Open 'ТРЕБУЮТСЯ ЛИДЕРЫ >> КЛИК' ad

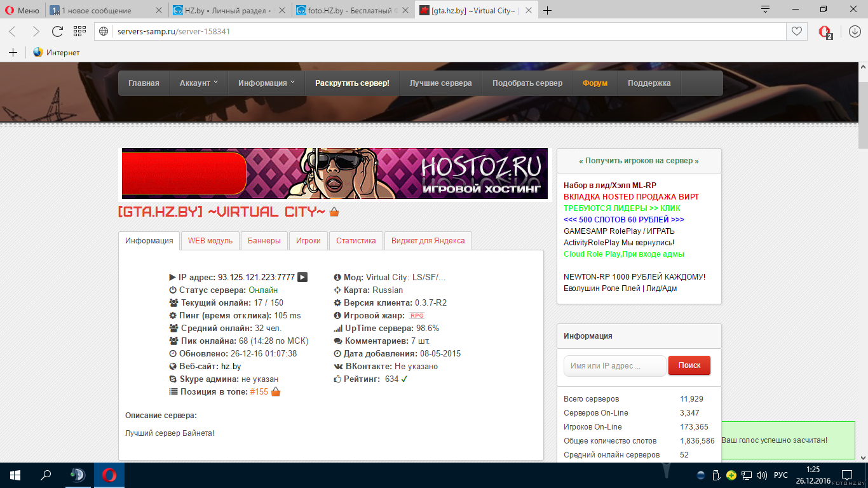point(622,208)
